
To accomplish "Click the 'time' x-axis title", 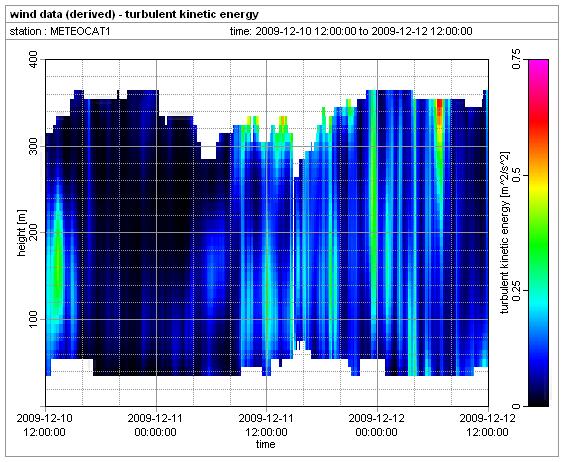I will click(266, 444).
